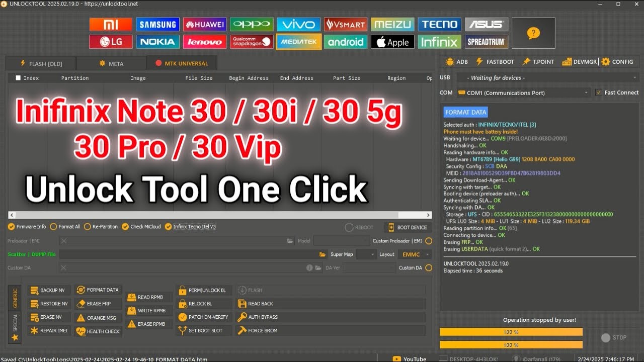This screenshot has height=362, width=644.
Task: Click the HEALTH CHECK button
Action: 98,331
